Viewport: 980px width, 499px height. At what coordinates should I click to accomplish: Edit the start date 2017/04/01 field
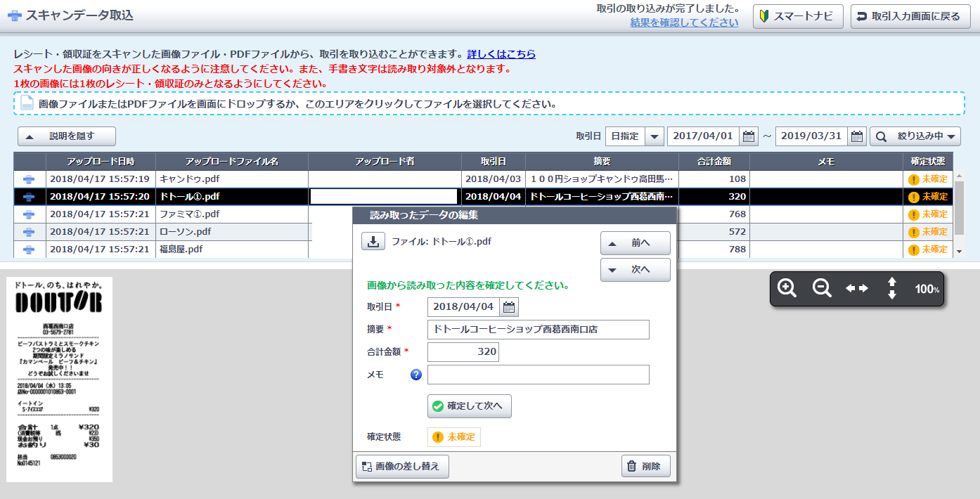pos(704,136)
